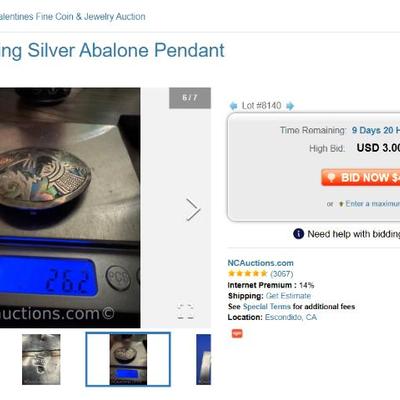Image resolution: width=400 pixels, height=400 pixels.
Task: Select the scale photo thumbnail
Action: [128, 359]
